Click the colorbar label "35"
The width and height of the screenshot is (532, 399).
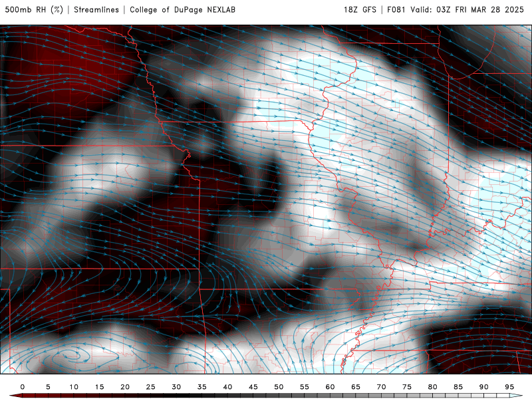[202, 387]
